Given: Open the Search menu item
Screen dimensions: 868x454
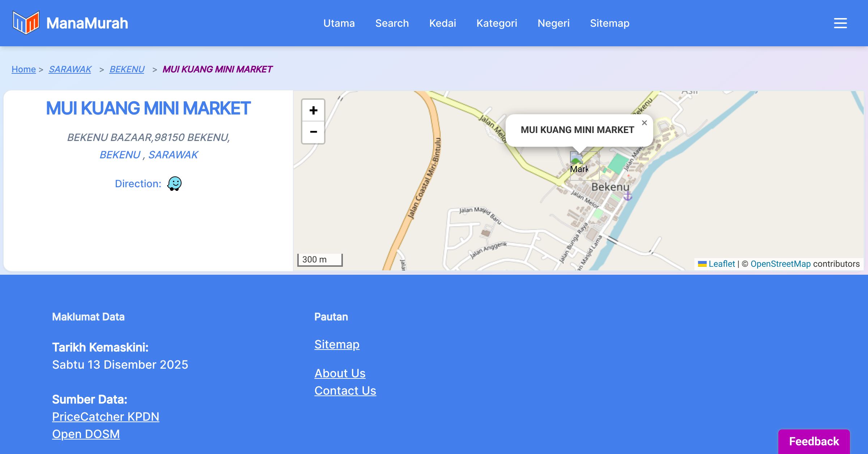Looking at the screenshot, I should tap(392, 23).
